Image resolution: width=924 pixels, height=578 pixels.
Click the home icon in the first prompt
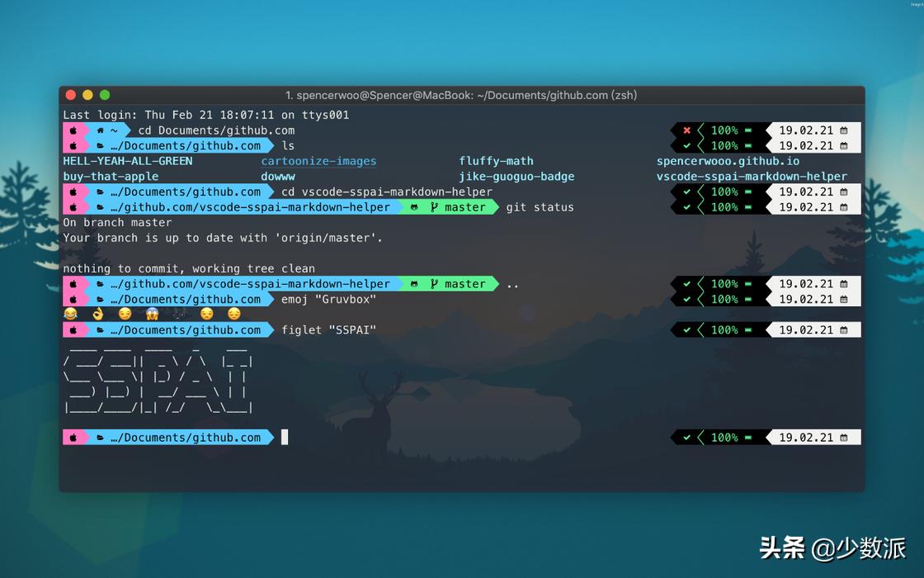click(100, 130)
